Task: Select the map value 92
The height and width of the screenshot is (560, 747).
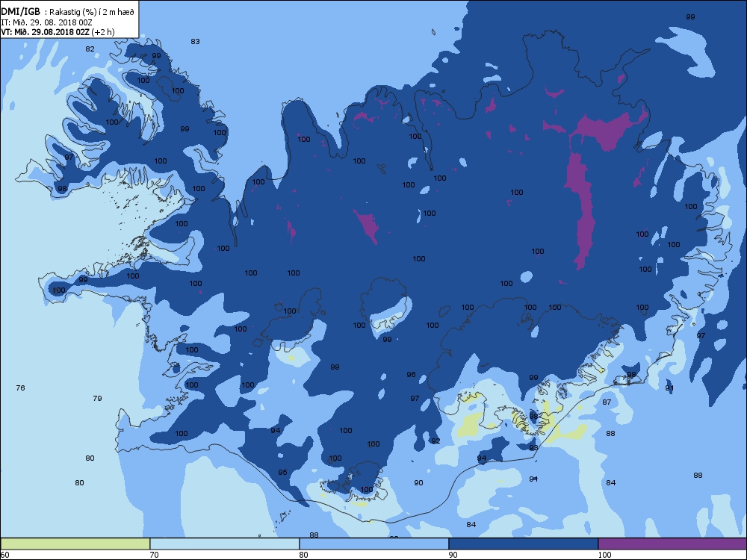Action: (436, 441)
